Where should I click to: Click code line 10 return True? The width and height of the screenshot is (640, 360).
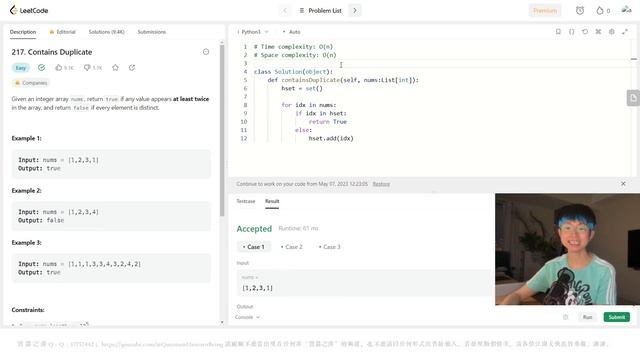[328, 122]
